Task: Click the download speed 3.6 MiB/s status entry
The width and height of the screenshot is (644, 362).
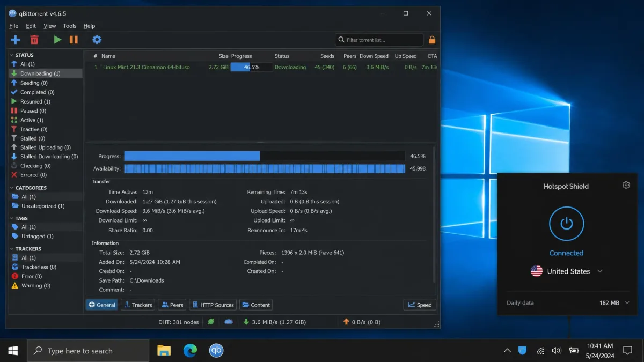Action: [274, 322]
